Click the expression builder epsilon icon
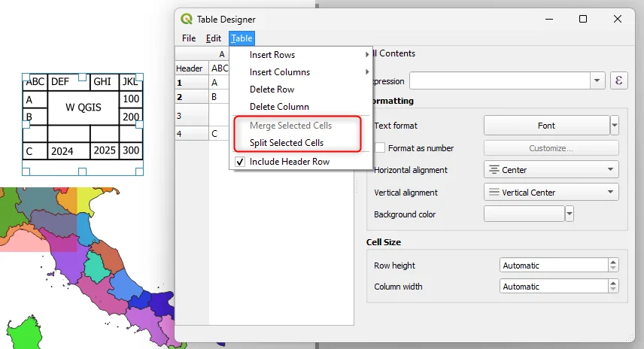The image size is (644, 349). [618, 81]
